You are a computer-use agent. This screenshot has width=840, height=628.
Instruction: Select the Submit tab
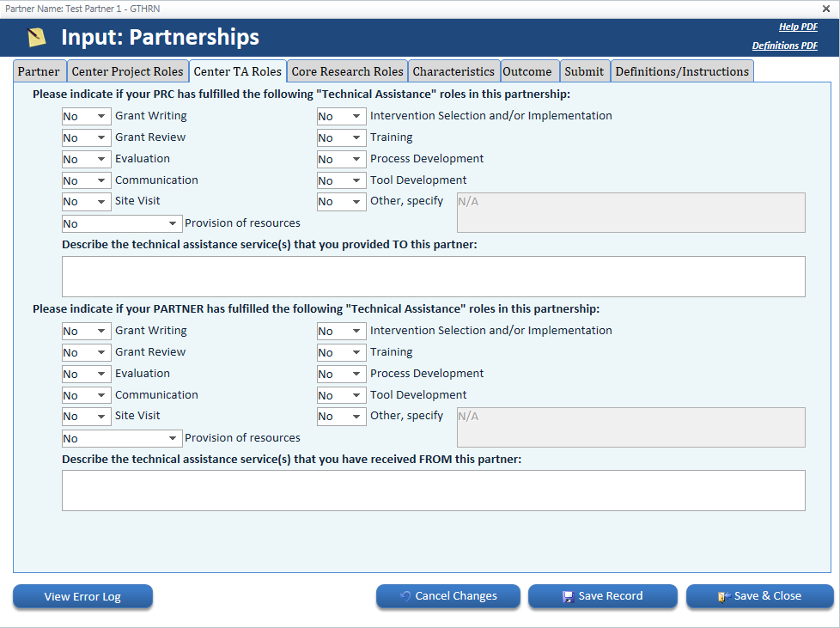click(584, 71)
